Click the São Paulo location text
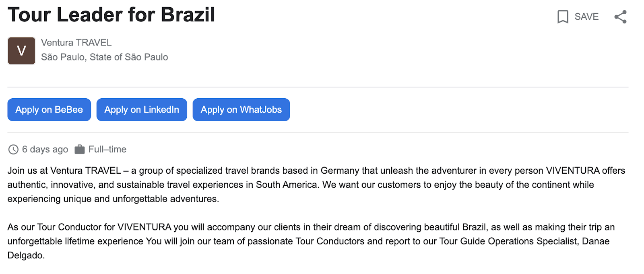Screen dimensions: 644x274 (x=104, y=57)
